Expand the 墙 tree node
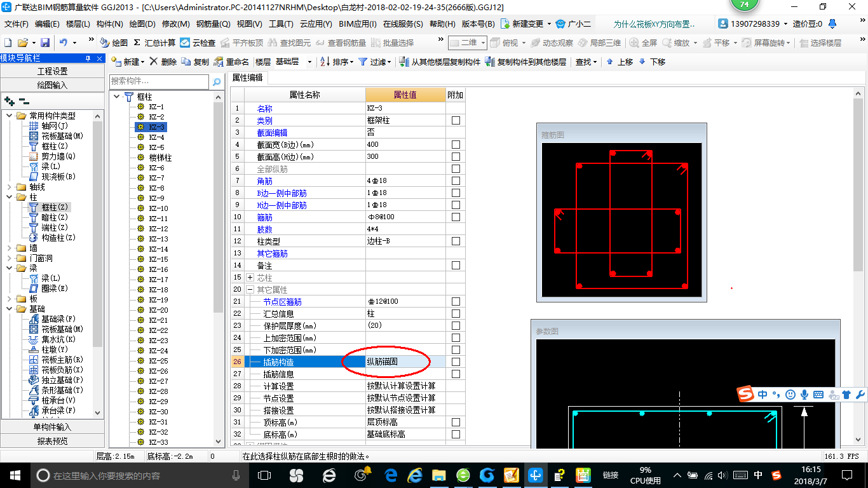 pos(9,248)
